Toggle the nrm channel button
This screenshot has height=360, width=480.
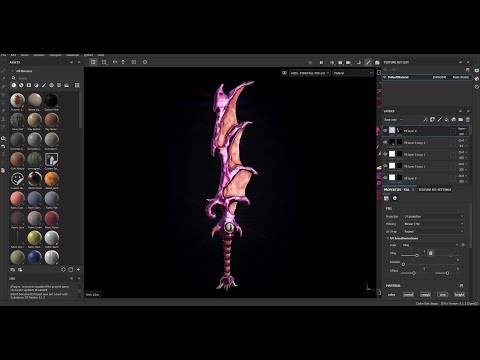[442, 294]
